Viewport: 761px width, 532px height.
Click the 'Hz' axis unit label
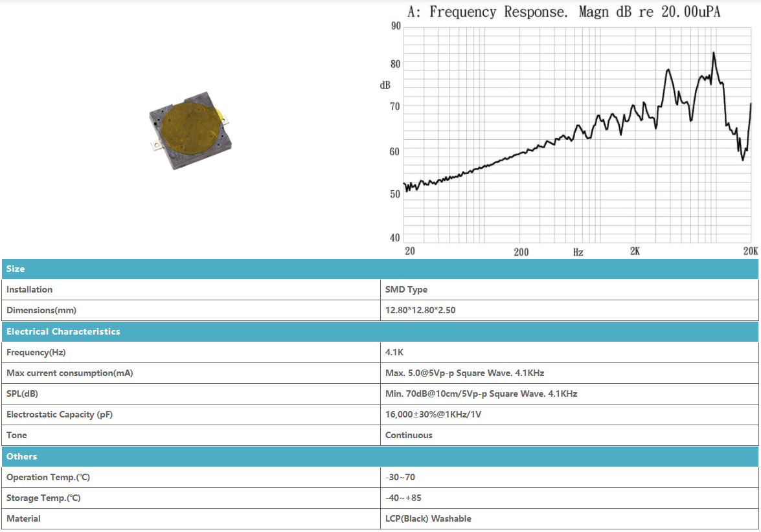coord(578,252)
